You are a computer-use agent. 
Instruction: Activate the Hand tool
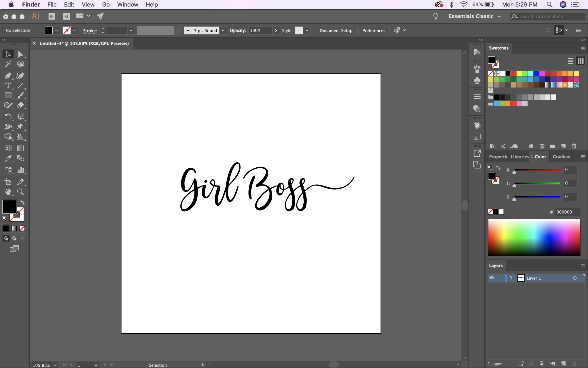coord(8,192)
